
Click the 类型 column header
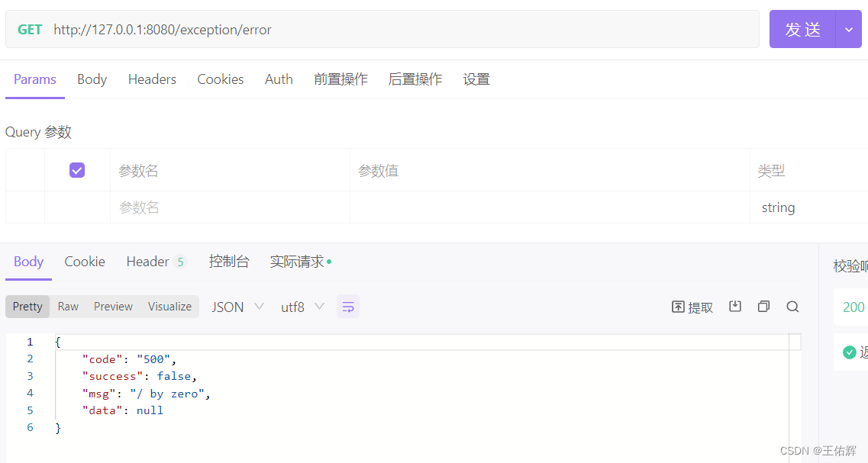click(771, 171)
